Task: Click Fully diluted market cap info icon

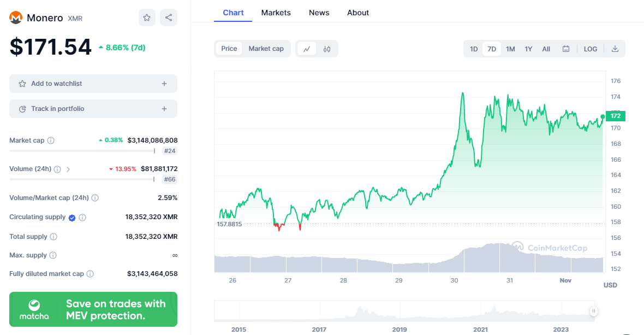Action: click(90, 274)
